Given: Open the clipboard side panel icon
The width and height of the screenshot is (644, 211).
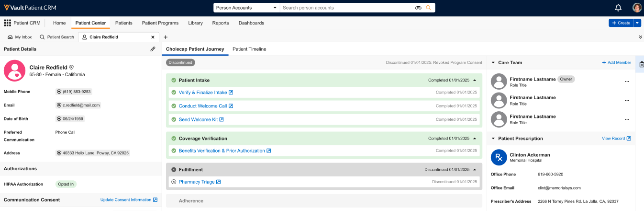Looking at the screenshot, I should pos(641,64).
